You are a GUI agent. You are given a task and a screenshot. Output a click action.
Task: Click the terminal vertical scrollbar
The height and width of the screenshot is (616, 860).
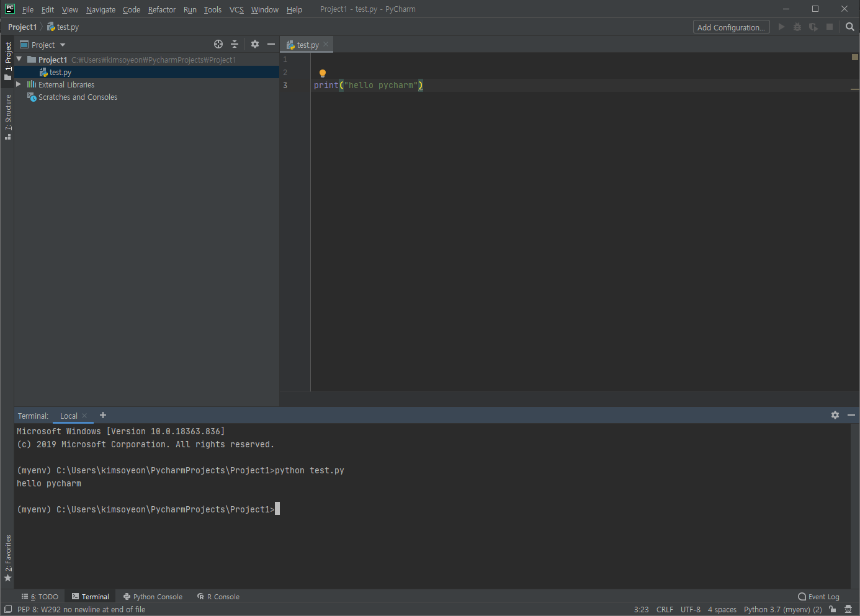(x=855, y=506)
